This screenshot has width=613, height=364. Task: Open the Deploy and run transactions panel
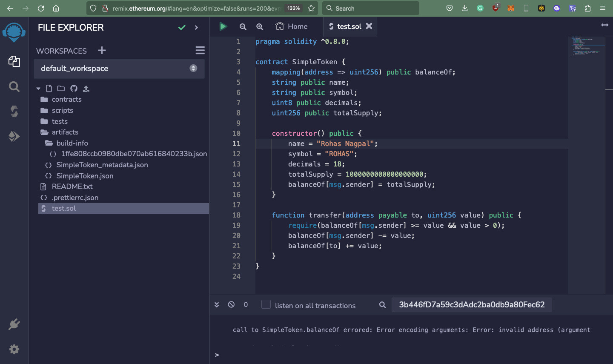(x=14, y=136)
